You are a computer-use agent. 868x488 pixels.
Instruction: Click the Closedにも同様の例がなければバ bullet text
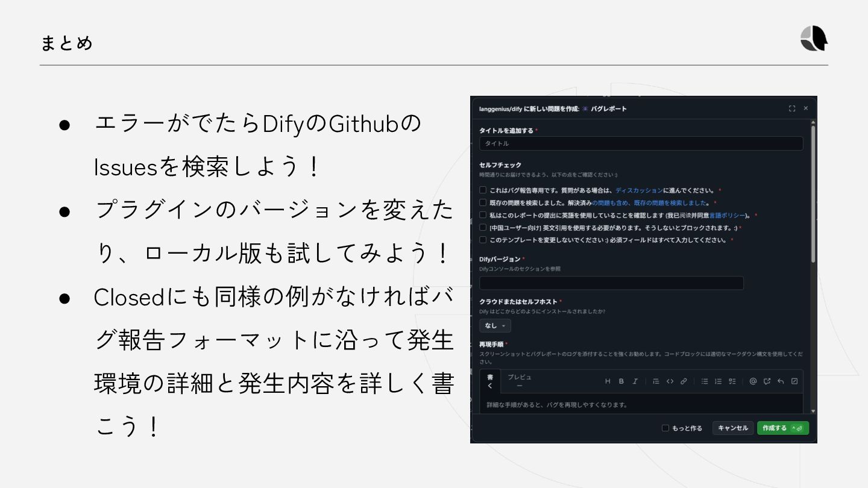tap(274, 297)
